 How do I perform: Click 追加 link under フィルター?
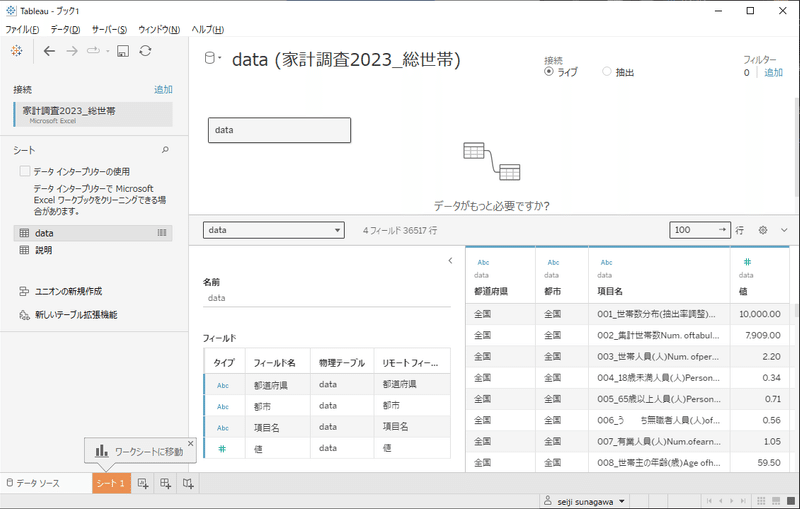[773, 72]
